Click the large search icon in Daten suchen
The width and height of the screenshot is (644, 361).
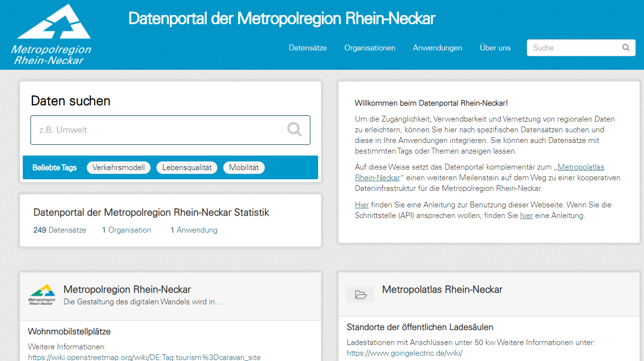point(294,129)
